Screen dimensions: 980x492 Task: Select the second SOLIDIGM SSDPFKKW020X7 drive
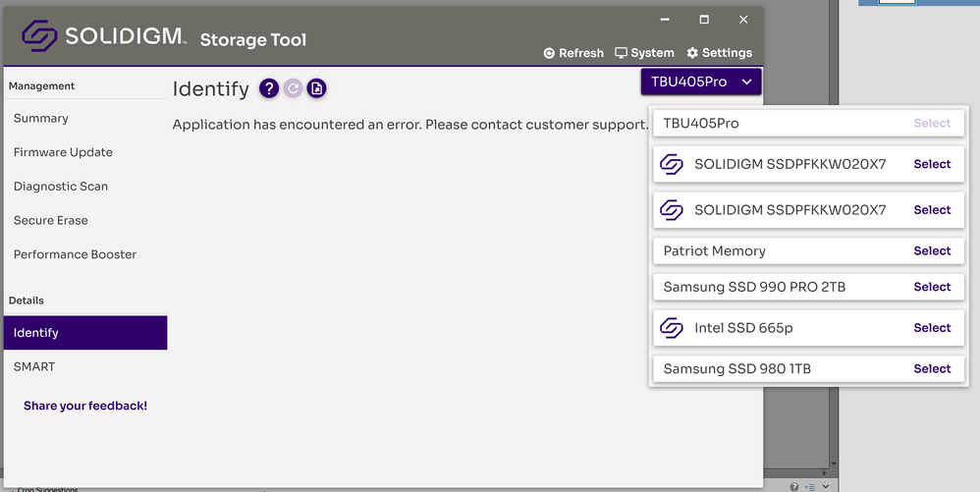931,210
